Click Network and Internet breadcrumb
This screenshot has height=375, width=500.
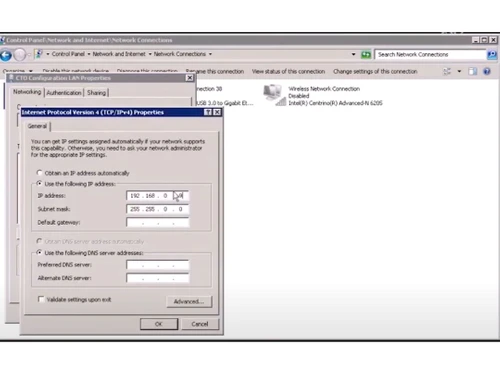click(x=119, y=54)
